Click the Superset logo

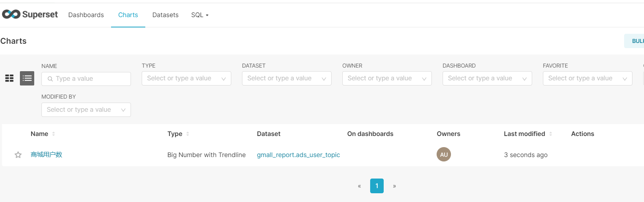(x=30, y=14)
